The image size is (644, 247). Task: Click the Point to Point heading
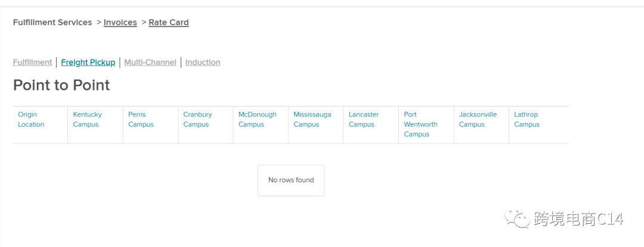[x=61, y=85]
